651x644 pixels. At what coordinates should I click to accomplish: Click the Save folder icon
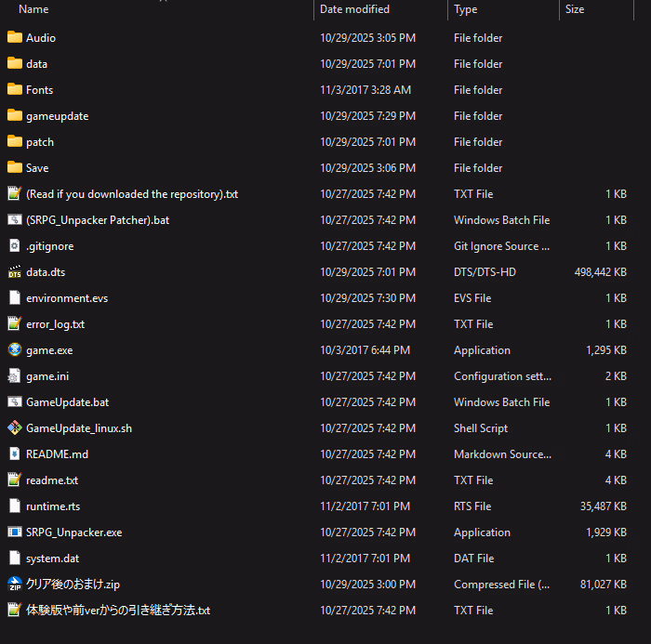[x=14, y=168]
